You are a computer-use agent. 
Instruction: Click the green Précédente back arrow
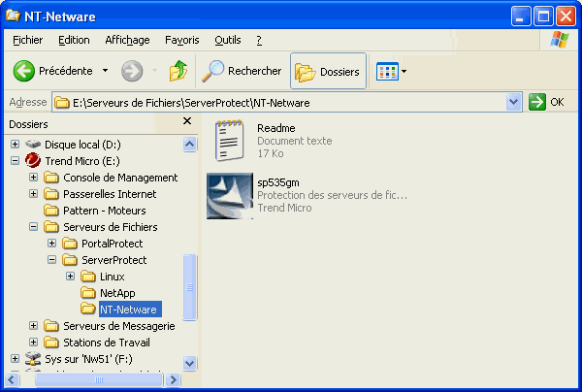click(23, 71)
